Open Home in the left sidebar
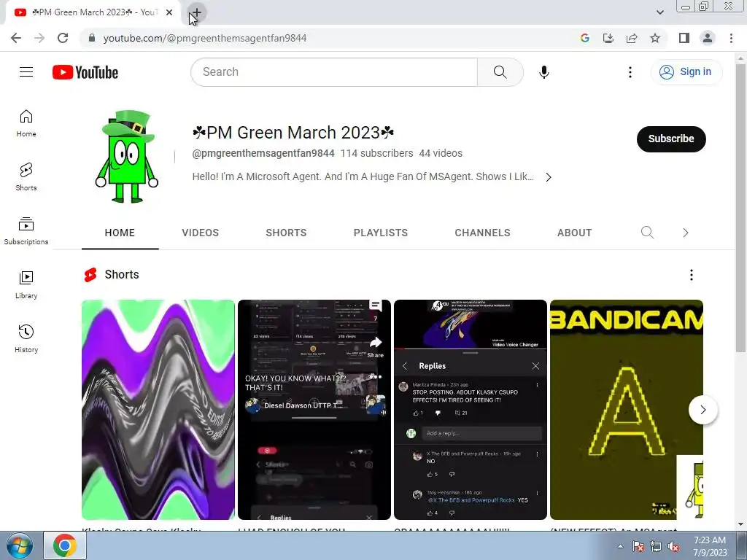747x560 pixels. (x=26, y=123)
